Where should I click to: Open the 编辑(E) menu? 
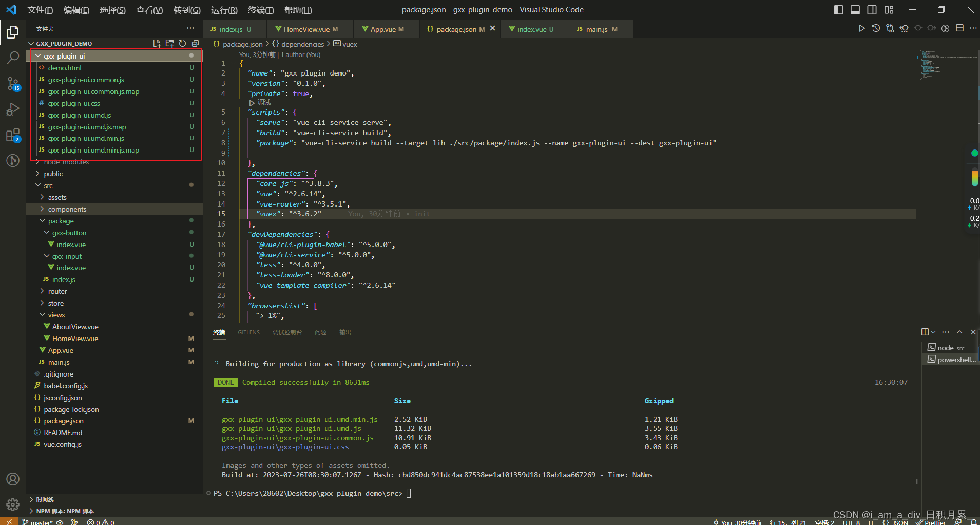click(76, 10)
